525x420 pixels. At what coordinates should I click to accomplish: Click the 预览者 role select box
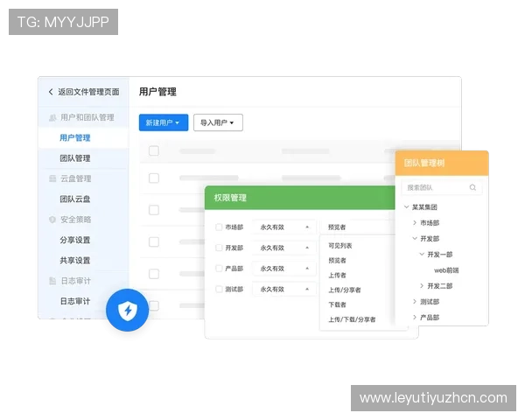[x=358, y=227]
